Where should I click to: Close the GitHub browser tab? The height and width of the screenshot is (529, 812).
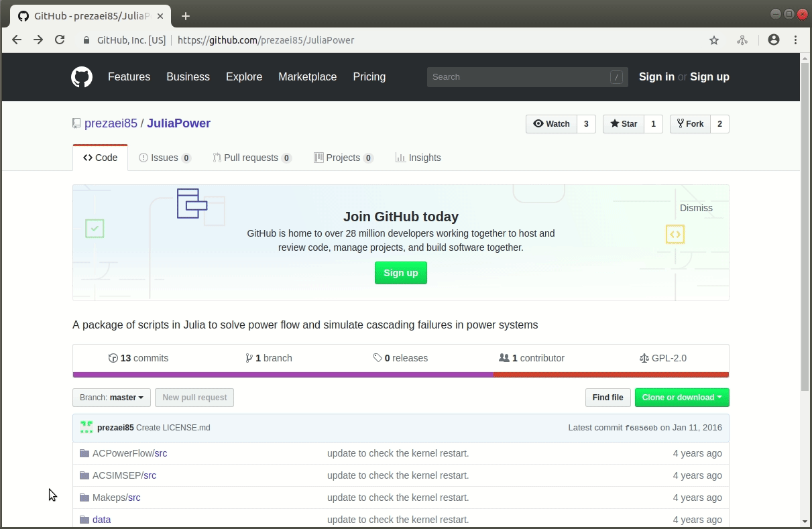161,16
